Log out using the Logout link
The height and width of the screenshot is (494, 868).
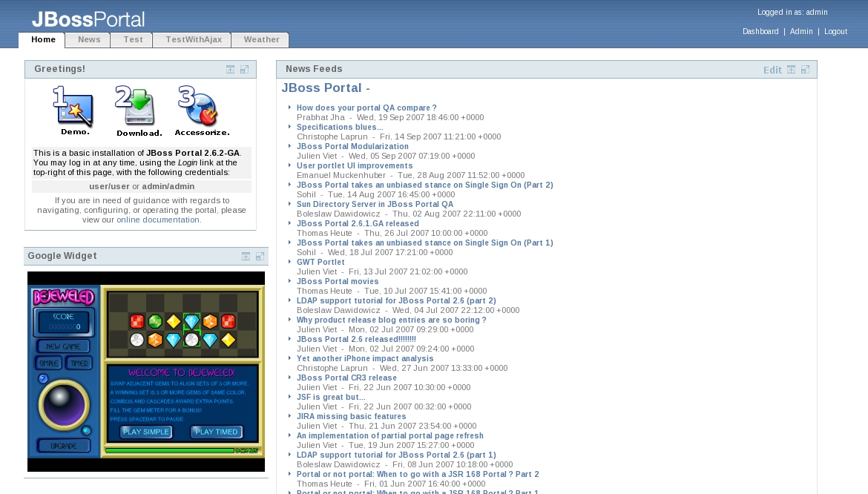click(x=835, y=32)
